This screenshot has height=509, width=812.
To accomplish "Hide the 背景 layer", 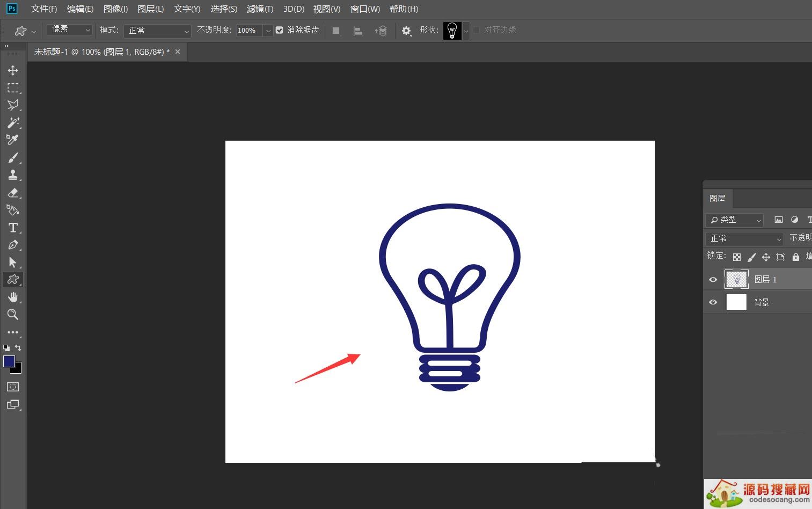I will 713,302.
